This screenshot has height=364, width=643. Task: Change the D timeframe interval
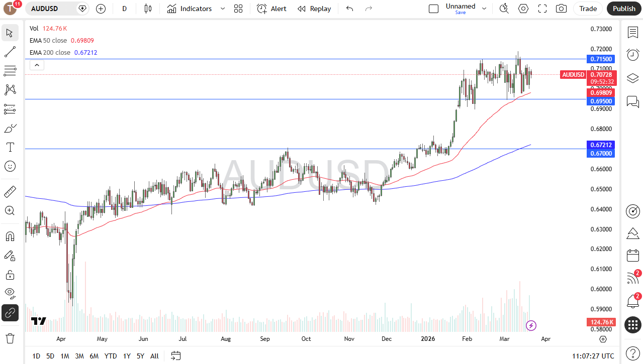click(x=124, y=9)
